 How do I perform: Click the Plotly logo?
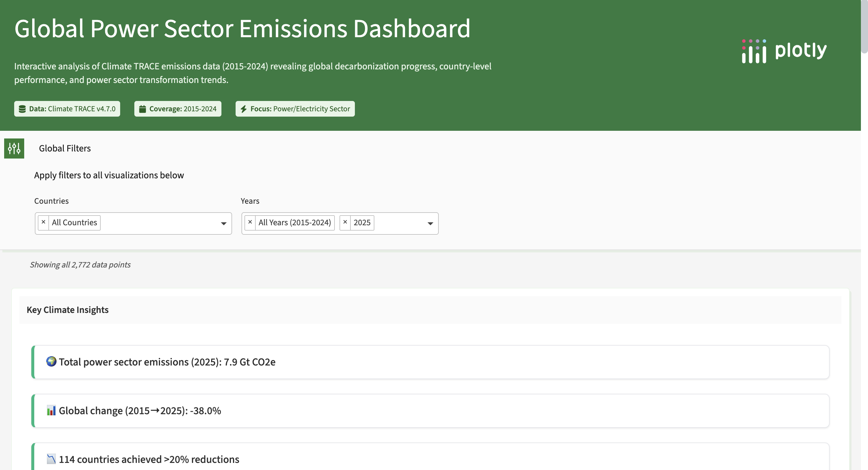tap(784, 51)
